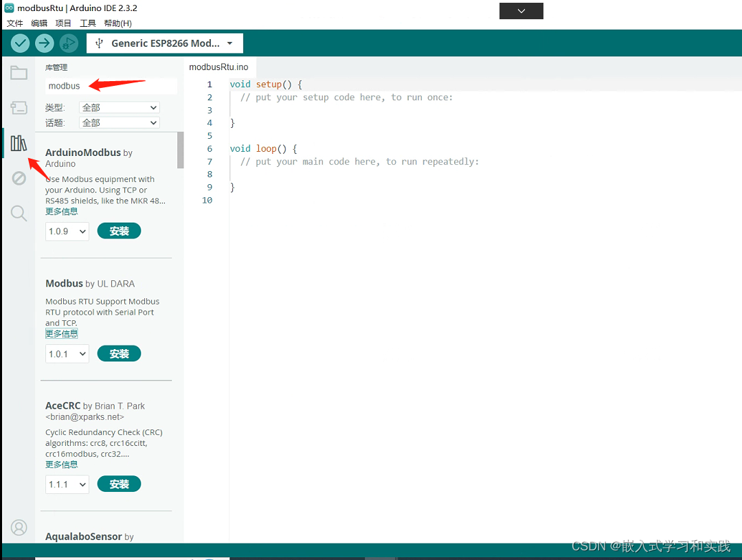Click the closing brace on line 9
This screenshot has width=742, height=560.
click(x=232, y=188)
